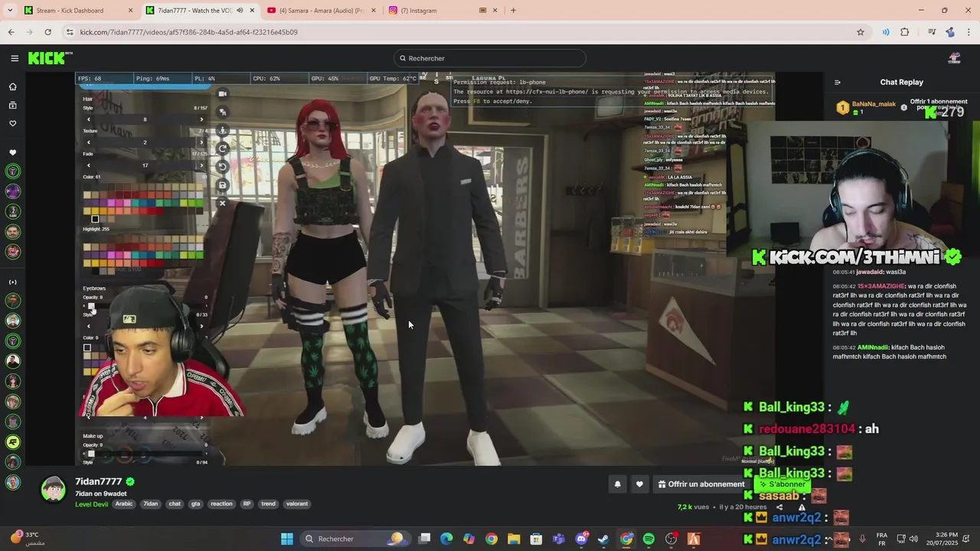Open the Following heart outline icon in sidebar

13,123
